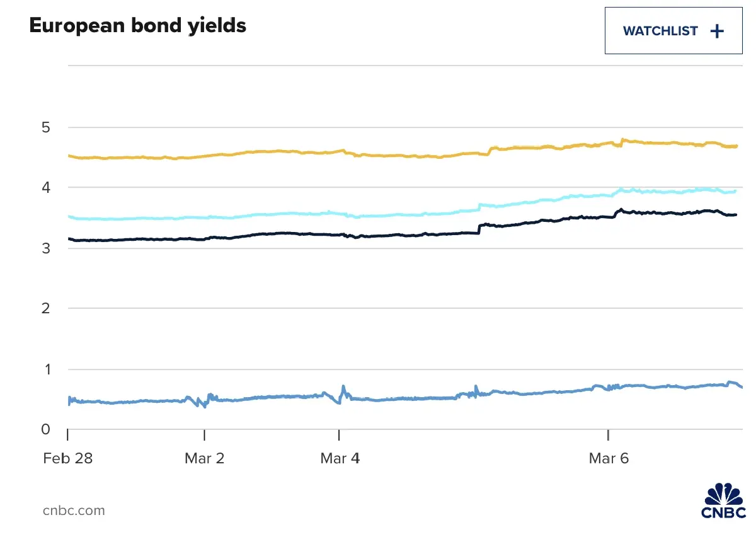This screenshot has width=756, height=544.
Task: Click the 1 value on y-axis
Action: coord(45,369)
